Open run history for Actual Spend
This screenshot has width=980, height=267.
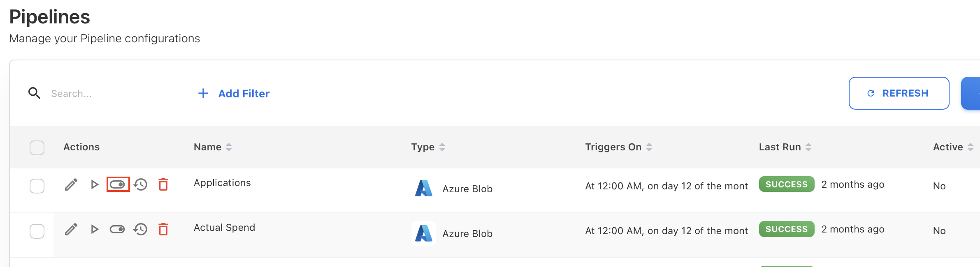click(x=140, y=230)
